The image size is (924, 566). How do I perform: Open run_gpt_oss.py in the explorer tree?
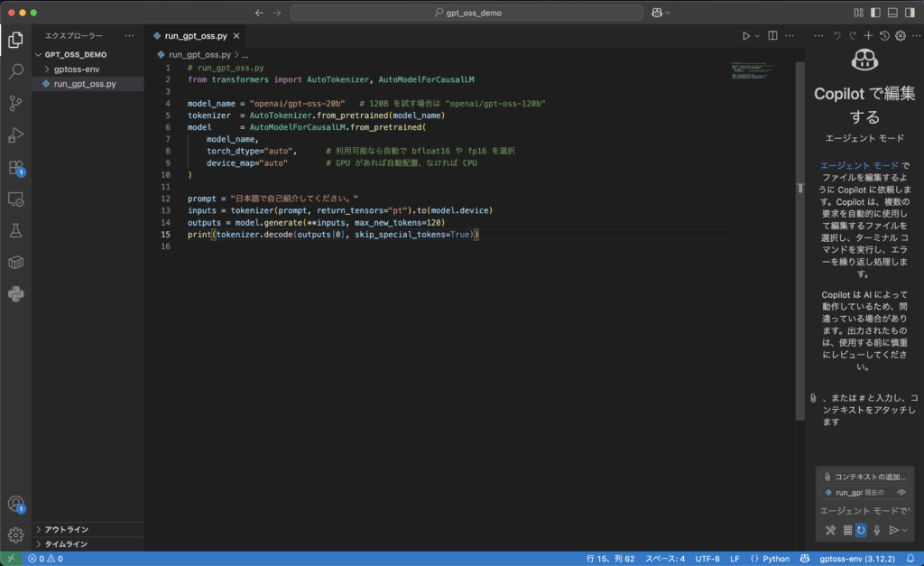pos(84,84)
